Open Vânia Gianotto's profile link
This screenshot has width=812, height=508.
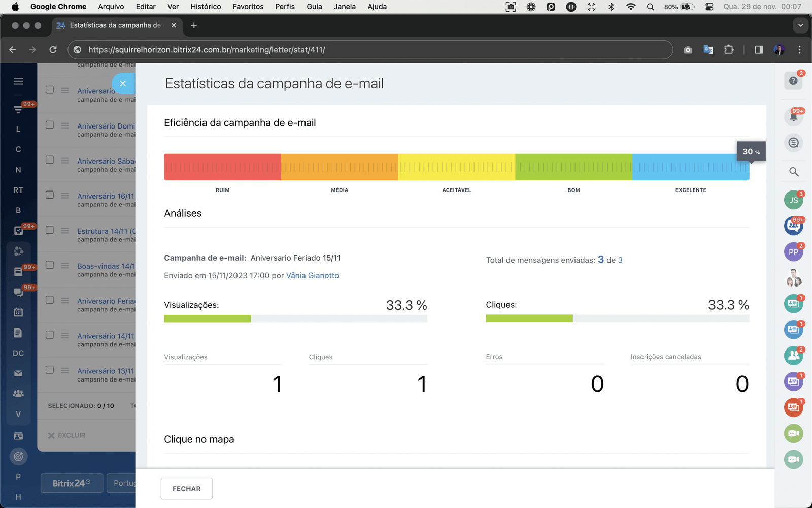[312, 275]
